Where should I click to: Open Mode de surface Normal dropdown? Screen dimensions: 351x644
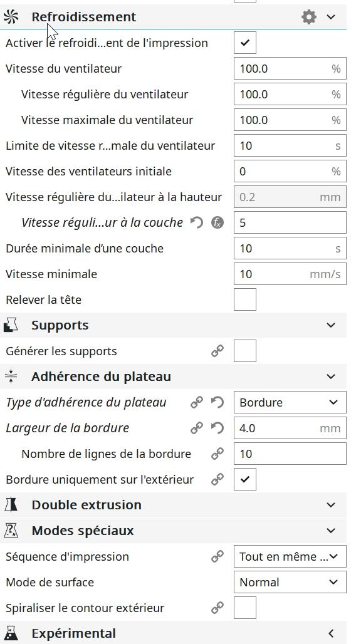coord(290,582)
